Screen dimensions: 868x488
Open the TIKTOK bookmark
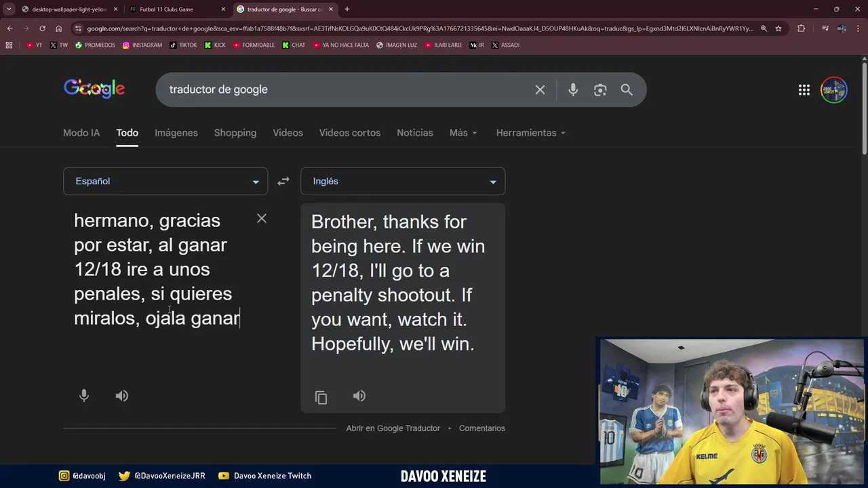[x=183, y=45]
